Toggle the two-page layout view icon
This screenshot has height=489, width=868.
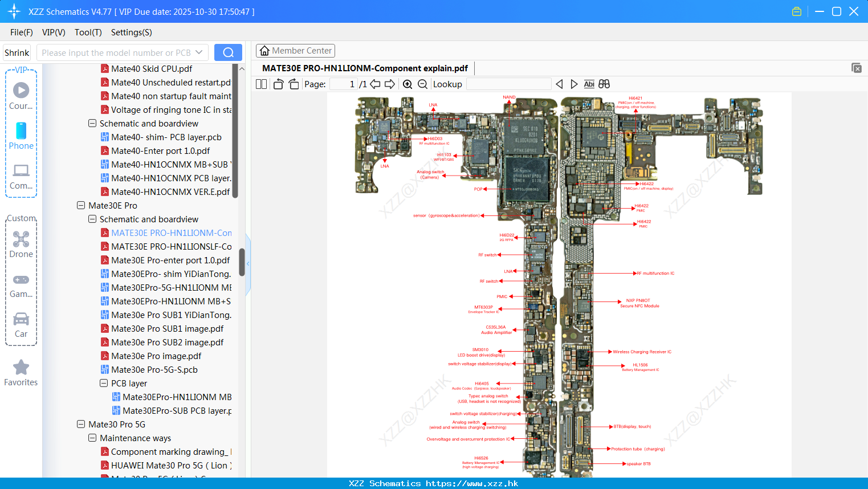261,84
